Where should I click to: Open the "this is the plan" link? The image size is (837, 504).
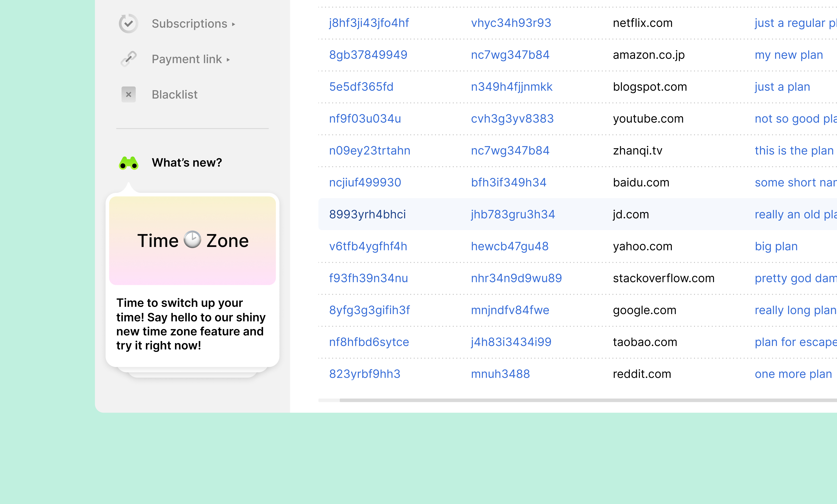click(794, 150)
